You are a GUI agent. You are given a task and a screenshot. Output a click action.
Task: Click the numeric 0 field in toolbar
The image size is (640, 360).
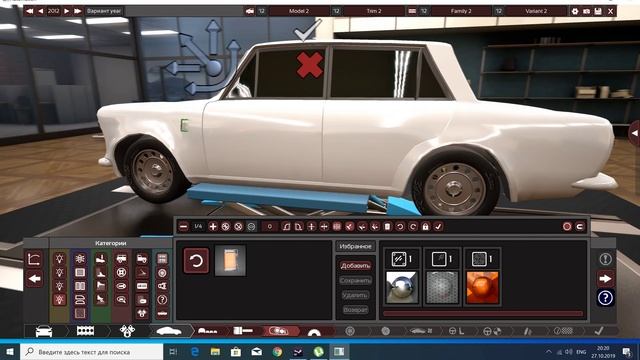[x=270, y=227]
